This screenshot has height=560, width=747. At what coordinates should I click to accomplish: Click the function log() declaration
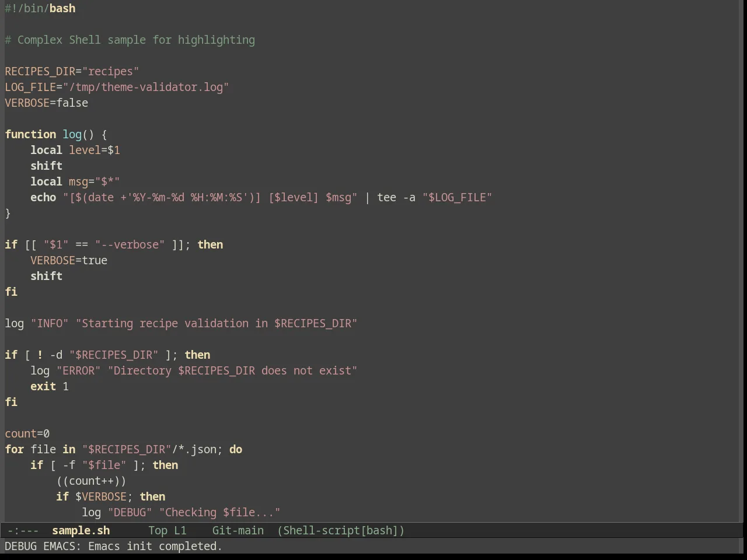56,135
